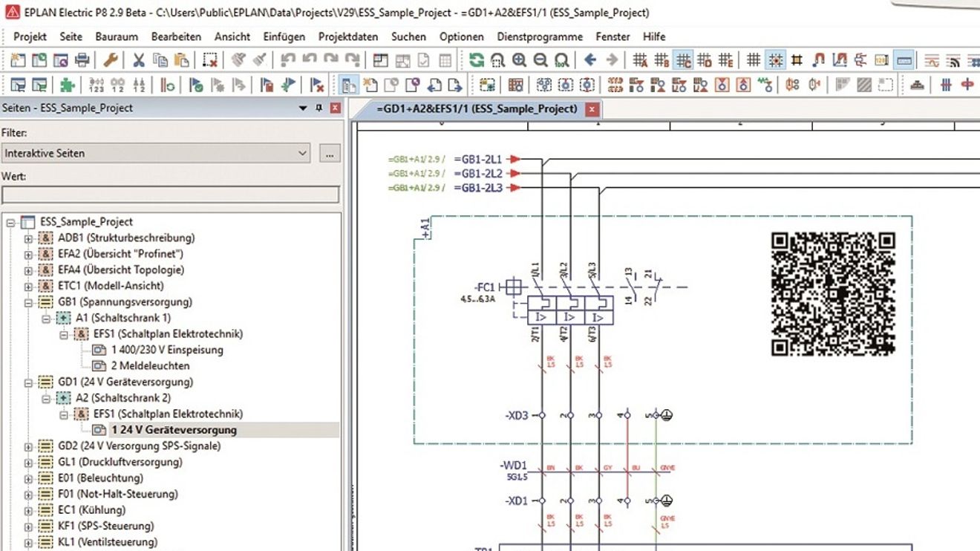
Task: Toggle grid A button
Action: pyautogui.click(x=640, y=60)
